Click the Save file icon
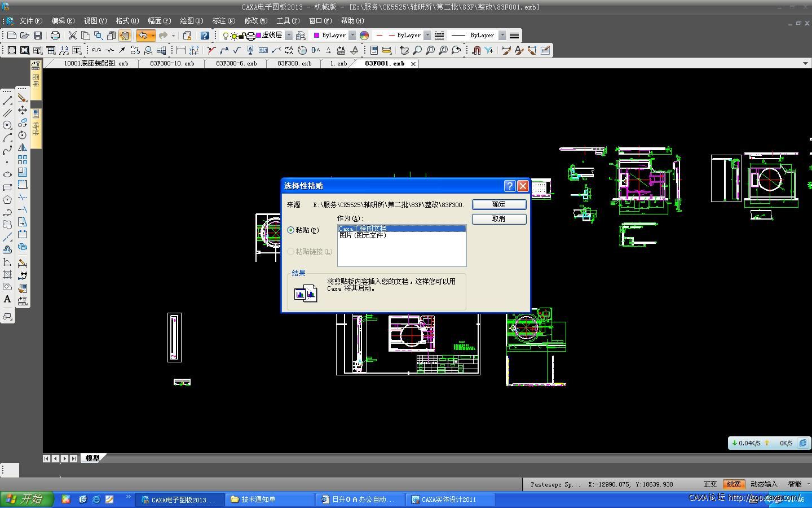The width and height of the screenshot is (812, 508). click(38, 36)
